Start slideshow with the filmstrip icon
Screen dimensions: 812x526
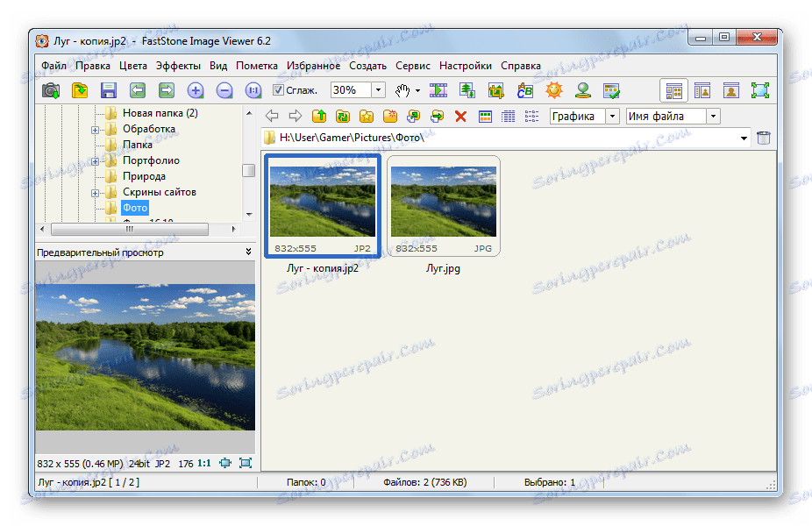click(438, 90)
